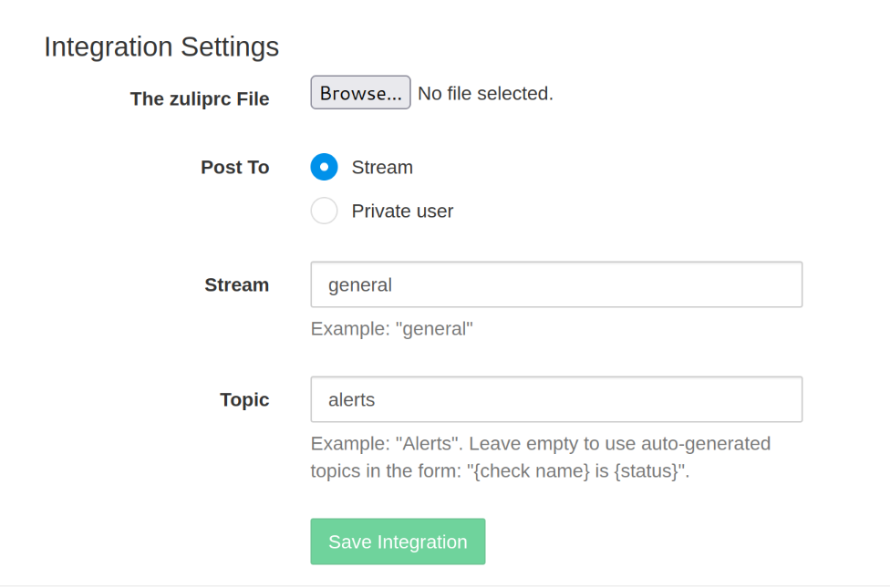Click the "No file selected." text
Screen dimensions: 890x588
485,93
